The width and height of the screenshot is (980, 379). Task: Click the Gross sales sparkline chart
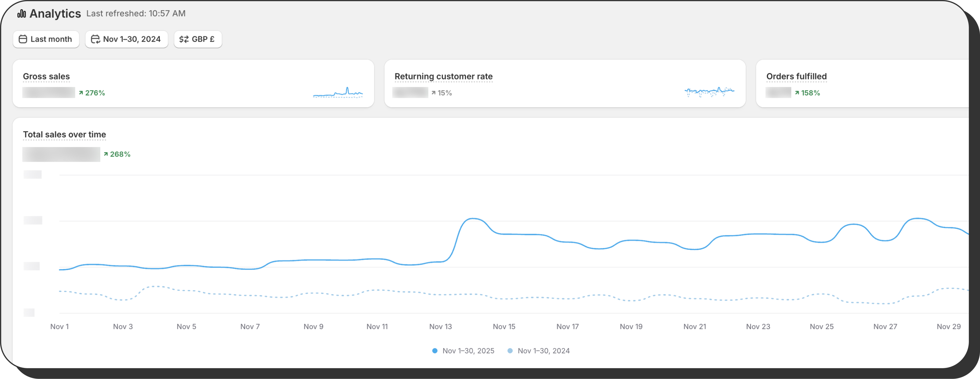click(338, 93)
